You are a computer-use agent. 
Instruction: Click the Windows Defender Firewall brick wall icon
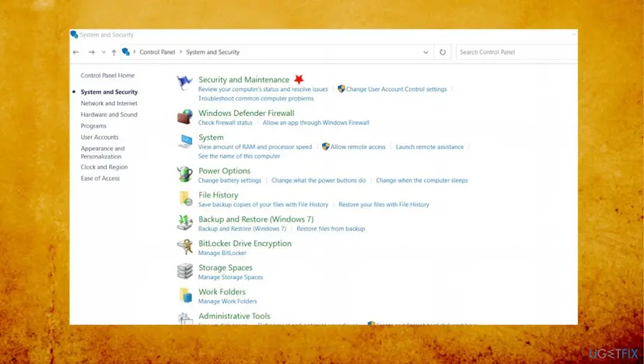click(x=184, y=117)
